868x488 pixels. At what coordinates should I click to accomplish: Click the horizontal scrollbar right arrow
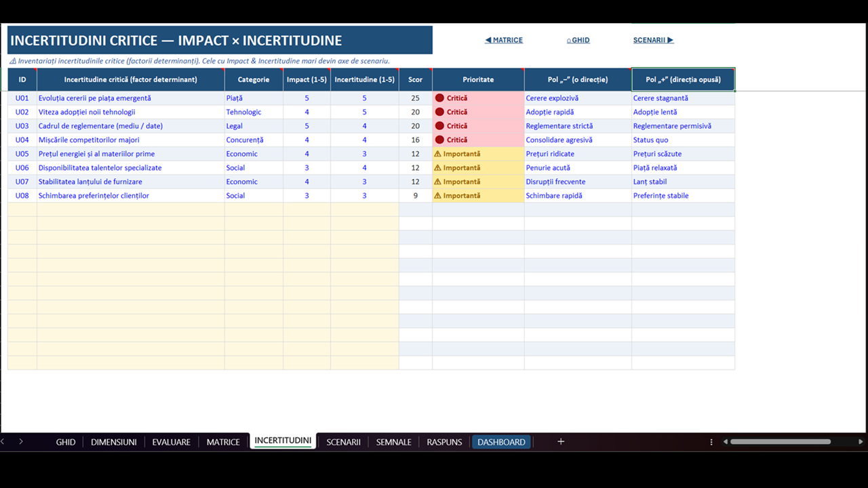tap(861, 442)
